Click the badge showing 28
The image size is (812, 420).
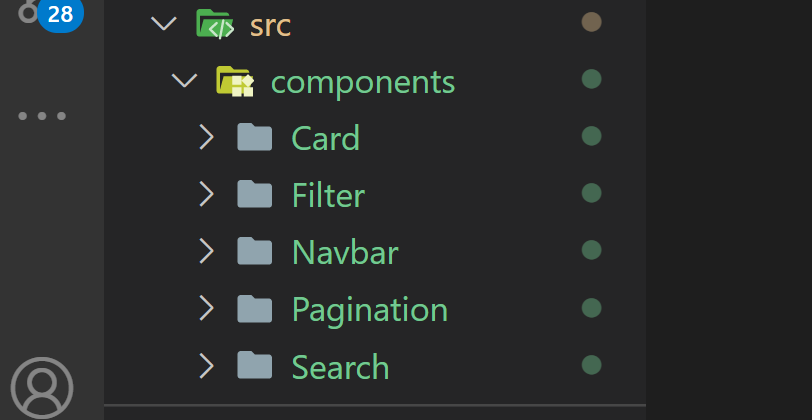(x=60, y=15)
